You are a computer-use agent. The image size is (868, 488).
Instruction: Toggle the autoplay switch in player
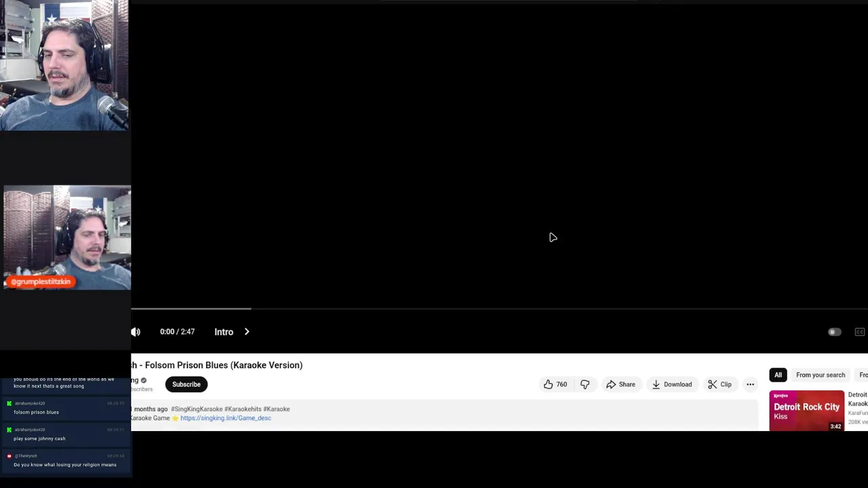tap(834, 332)
